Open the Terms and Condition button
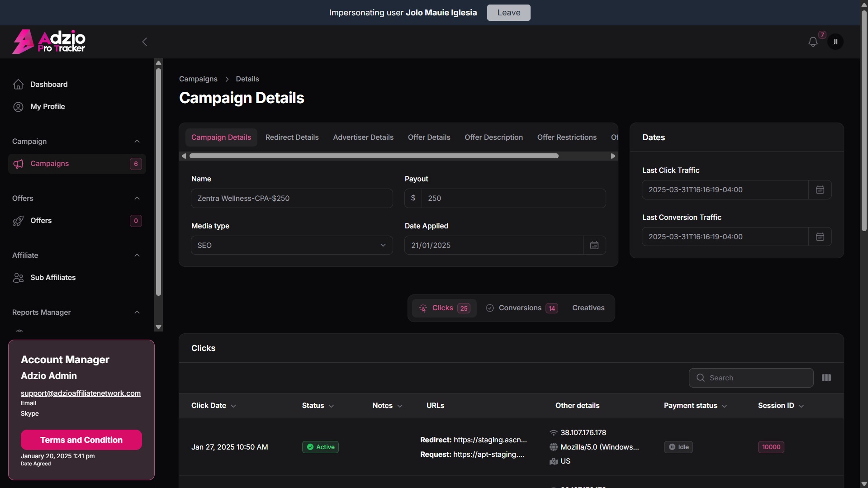Viewport: 868px width, 488px height. click(81, 440)
